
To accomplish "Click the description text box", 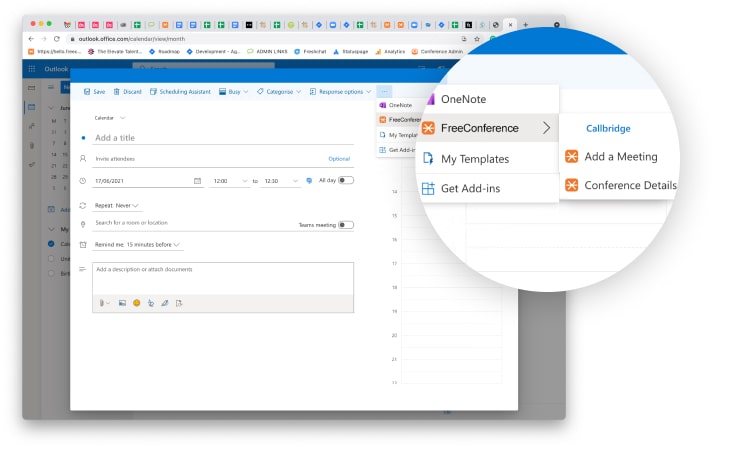I will click(223, 278).
